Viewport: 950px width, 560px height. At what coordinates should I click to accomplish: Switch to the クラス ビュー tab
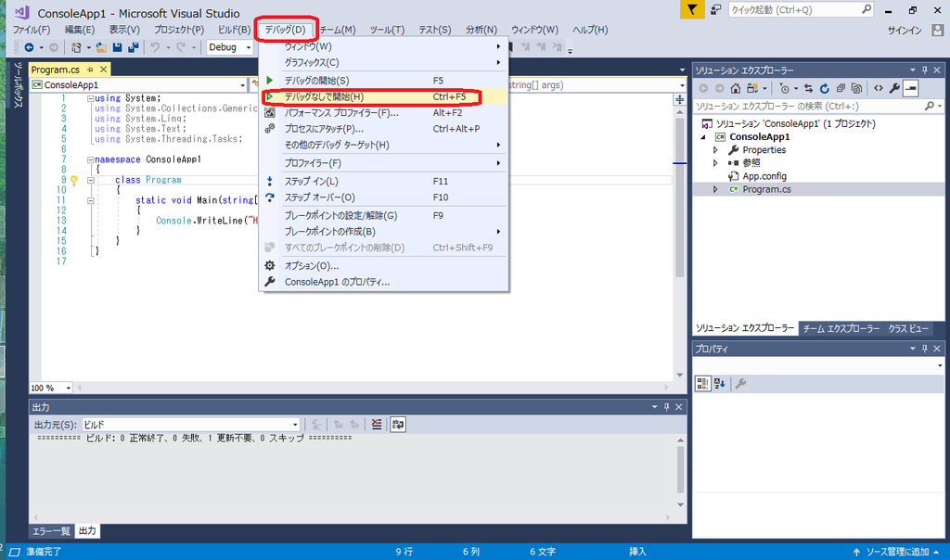[908, 328]
